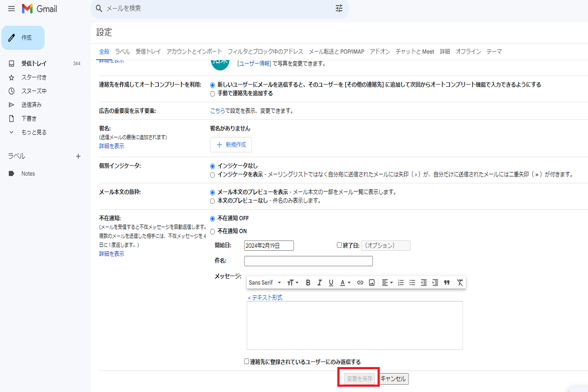Open the text color picker
Screen dimensions: 588x392
pos(346,283)
